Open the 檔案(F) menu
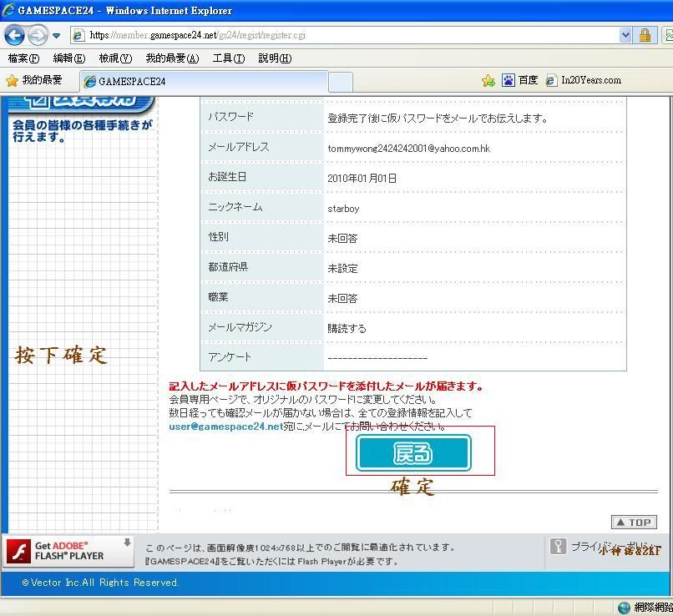This screenshot has height=616, width=673. coord(23,58)
